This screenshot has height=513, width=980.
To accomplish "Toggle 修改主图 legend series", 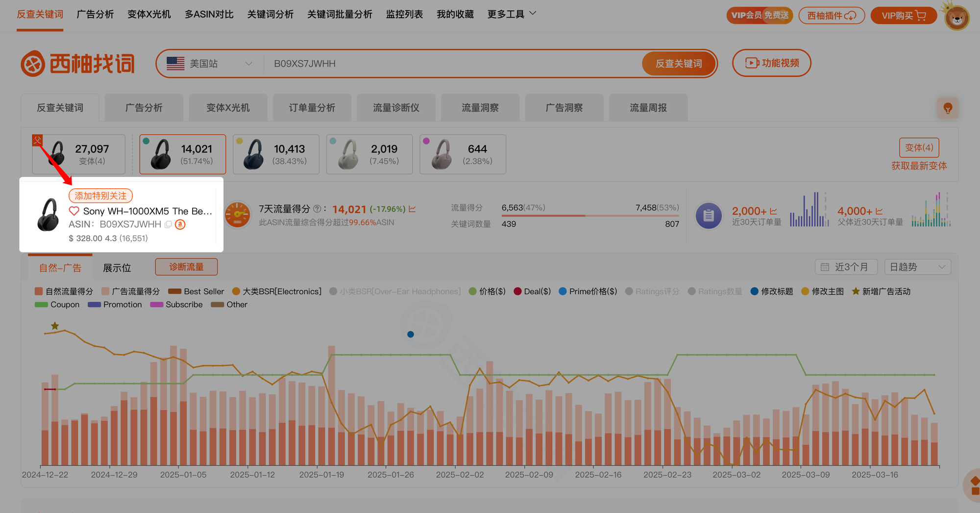I will tap(822, 291).
